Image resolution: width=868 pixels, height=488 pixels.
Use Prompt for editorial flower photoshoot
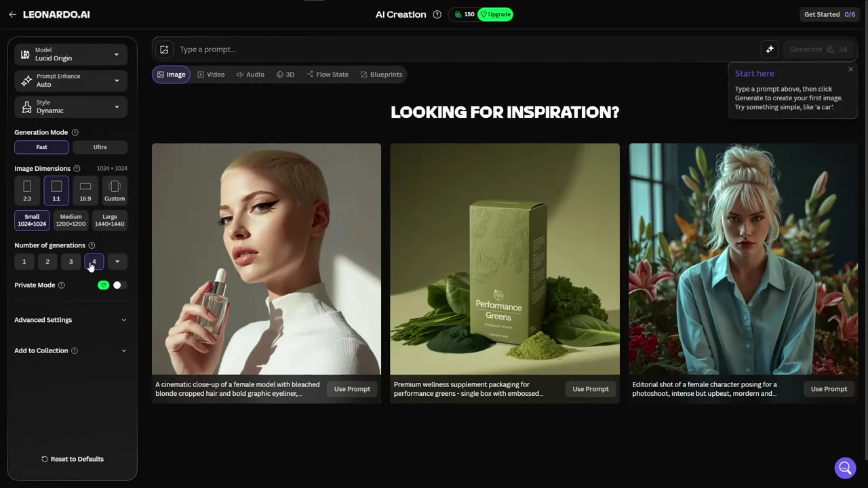click(829, 389)
